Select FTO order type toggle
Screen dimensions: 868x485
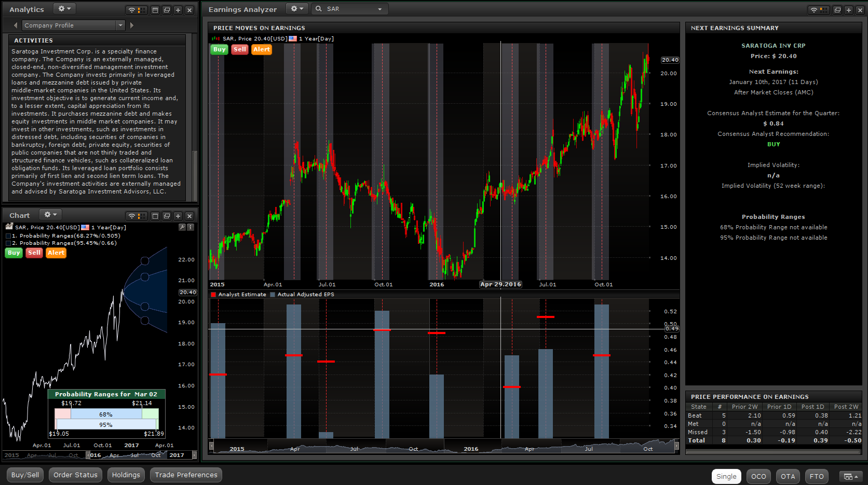(817, 477)
